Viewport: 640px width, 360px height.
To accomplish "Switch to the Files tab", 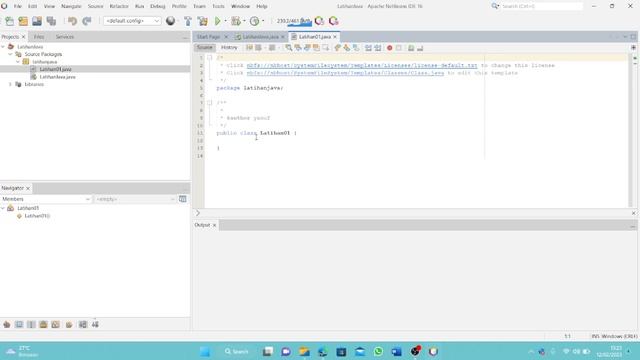I will point(39,37).
